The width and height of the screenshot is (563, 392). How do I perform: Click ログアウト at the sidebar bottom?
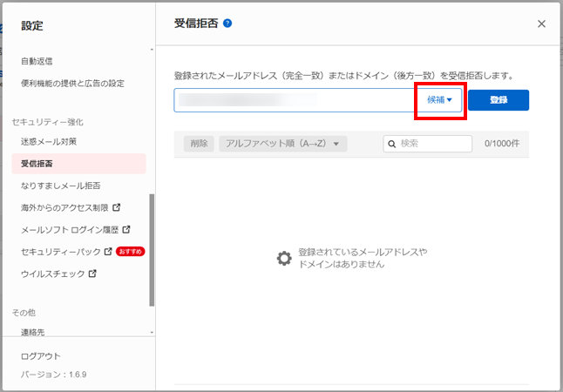point(41,356)
